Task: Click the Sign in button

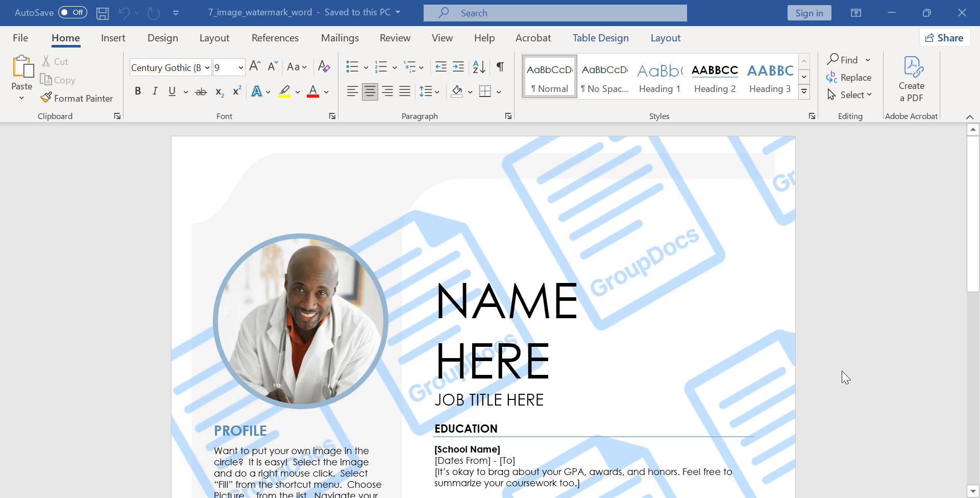Action: [x=809, y=12]
